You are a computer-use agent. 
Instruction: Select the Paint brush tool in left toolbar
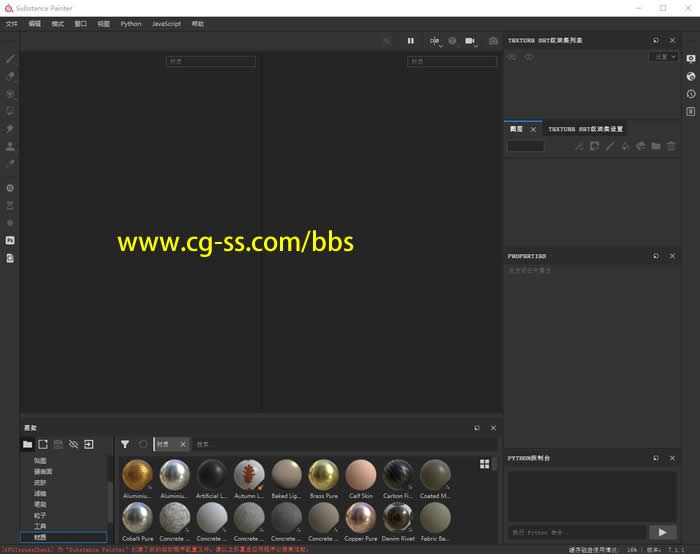[10, 59]
